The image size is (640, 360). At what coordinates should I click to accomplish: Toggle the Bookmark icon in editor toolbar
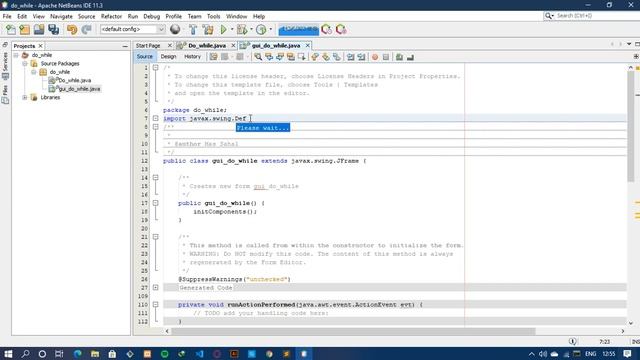(x=337, y=57)
